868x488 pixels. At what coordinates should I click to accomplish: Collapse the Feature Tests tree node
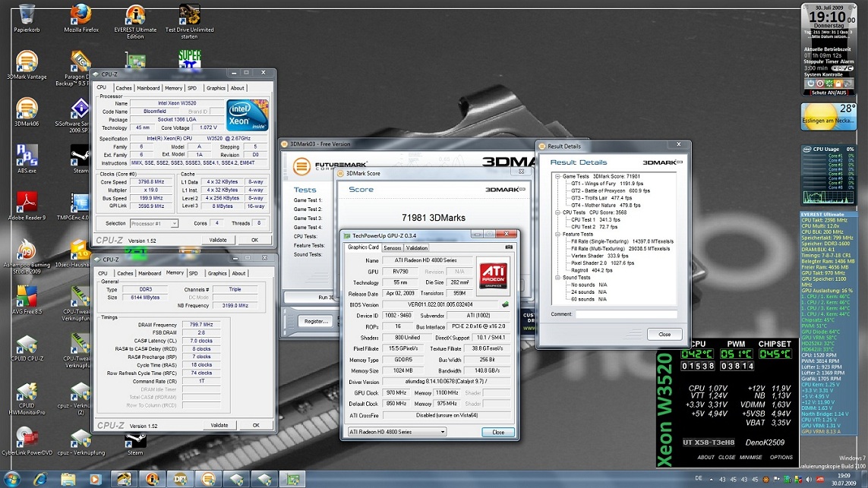[557, 234]
